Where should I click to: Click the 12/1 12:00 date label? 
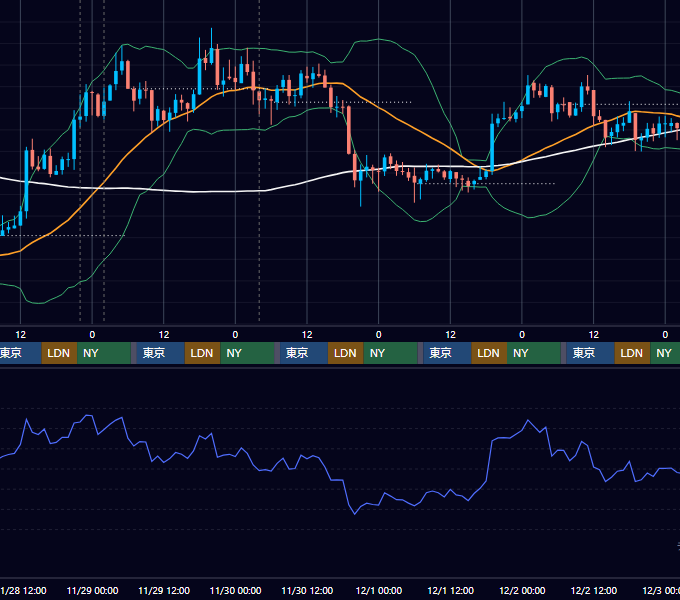(451, 590)
